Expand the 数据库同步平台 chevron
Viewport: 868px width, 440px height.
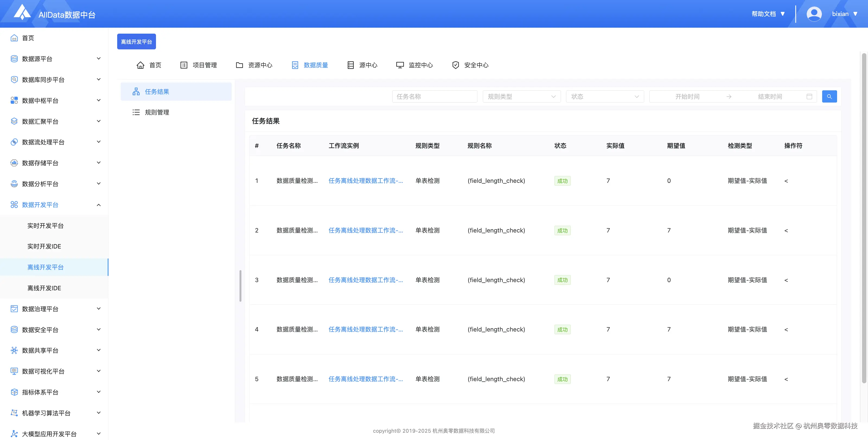coord(99,79)
